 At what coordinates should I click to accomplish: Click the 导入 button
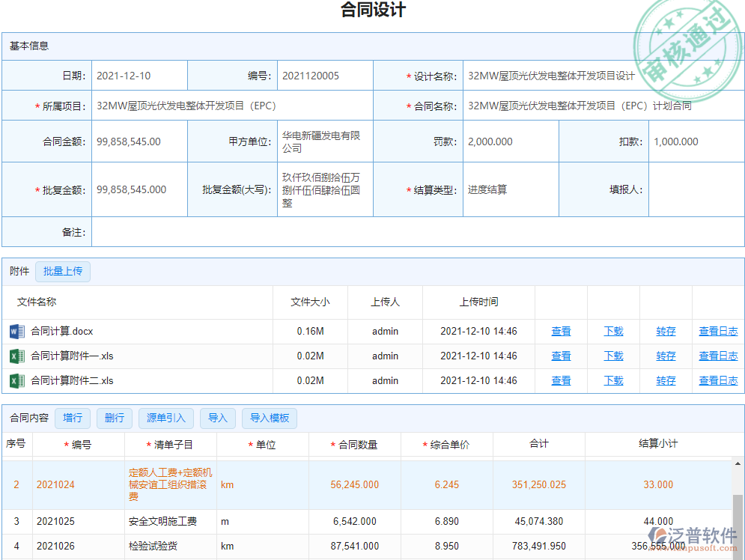coord(217,418)
